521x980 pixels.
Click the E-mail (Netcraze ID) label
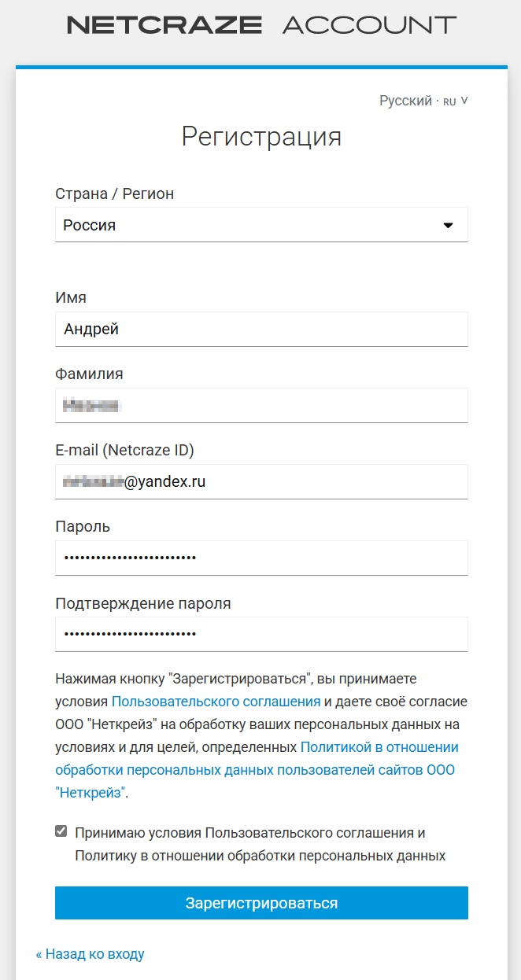(x=124, y=450)
